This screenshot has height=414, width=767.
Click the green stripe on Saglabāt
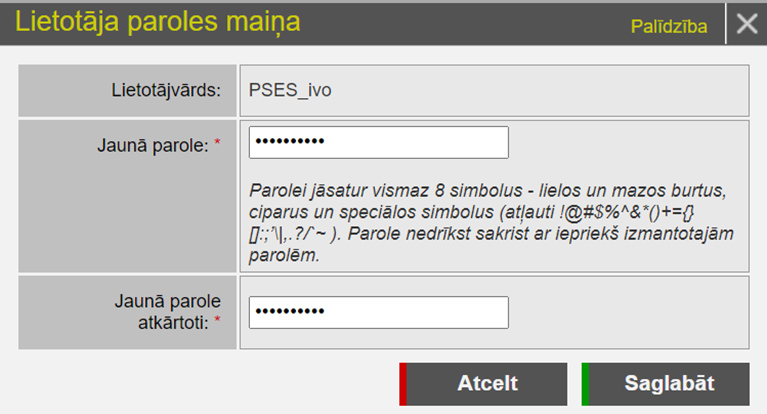pyautogui.click(x=585, y=383)
